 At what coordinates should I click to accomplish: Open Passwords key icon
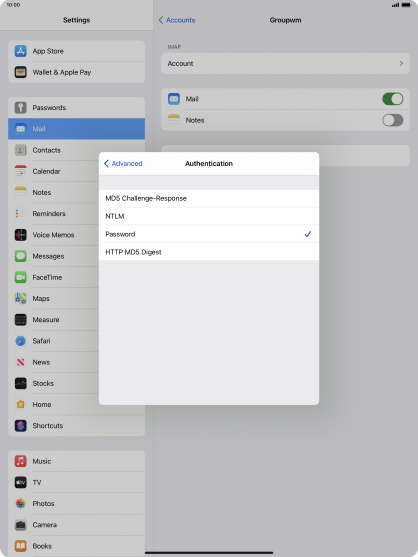(x=21, y=107)
